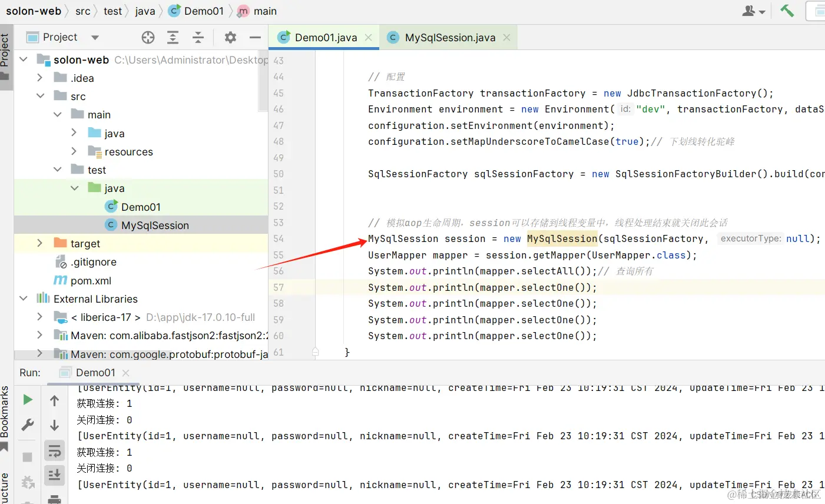825x504 pixels.
Task: Open the Bookmarks tool window side tab
Action: pyautogui.click(x=5, y=418)
